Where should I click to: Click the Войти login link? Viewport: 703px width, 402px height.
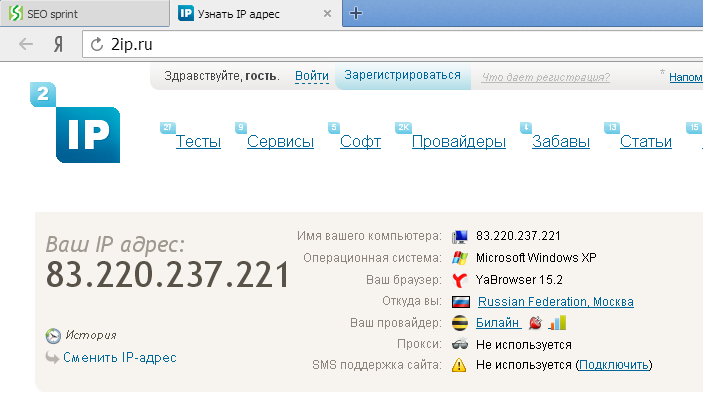pyautogui.click(x=312, y=76)
